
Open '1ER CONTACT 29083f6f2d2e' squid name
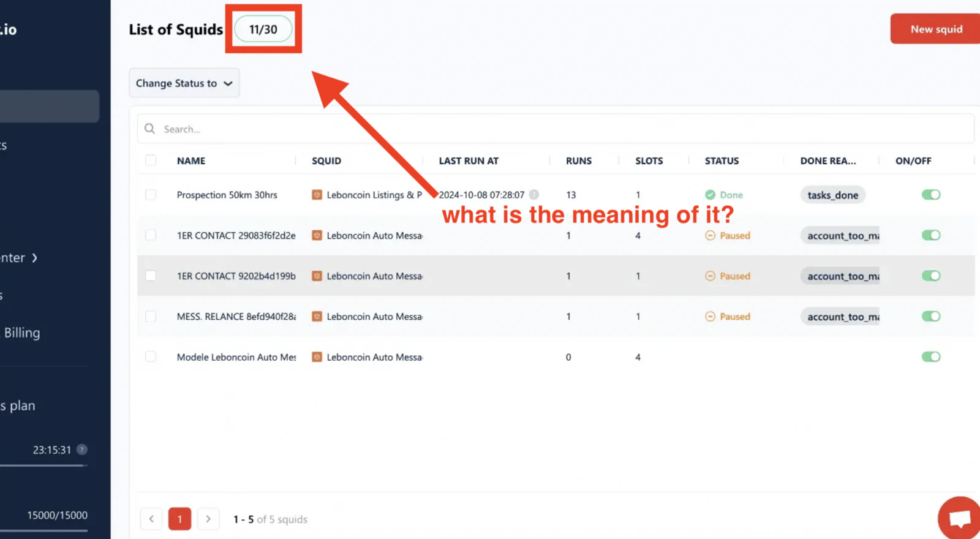(x=236, y=235)
